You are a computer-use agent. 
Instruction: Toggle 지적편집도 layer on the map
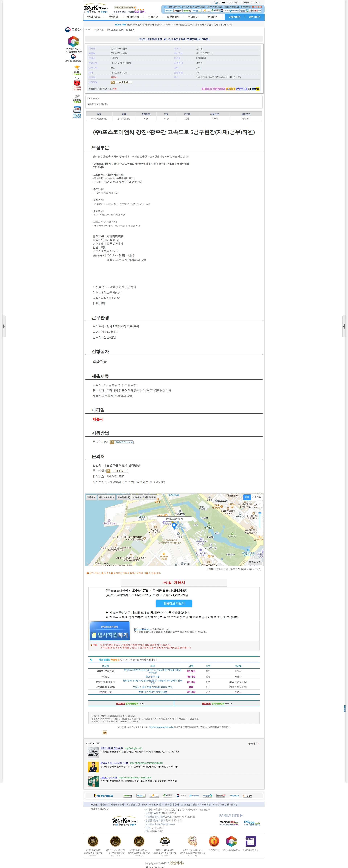click(x=150, y=497)
